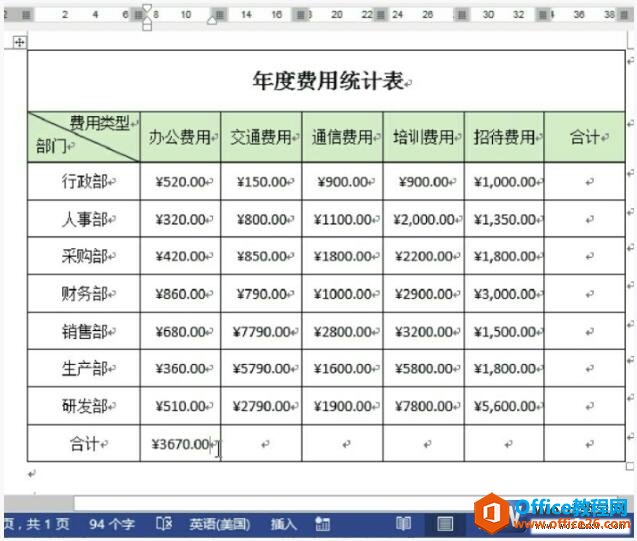Click the ¥5790.00 cell
Screen dimensions: 637x541
coord(262,369)
